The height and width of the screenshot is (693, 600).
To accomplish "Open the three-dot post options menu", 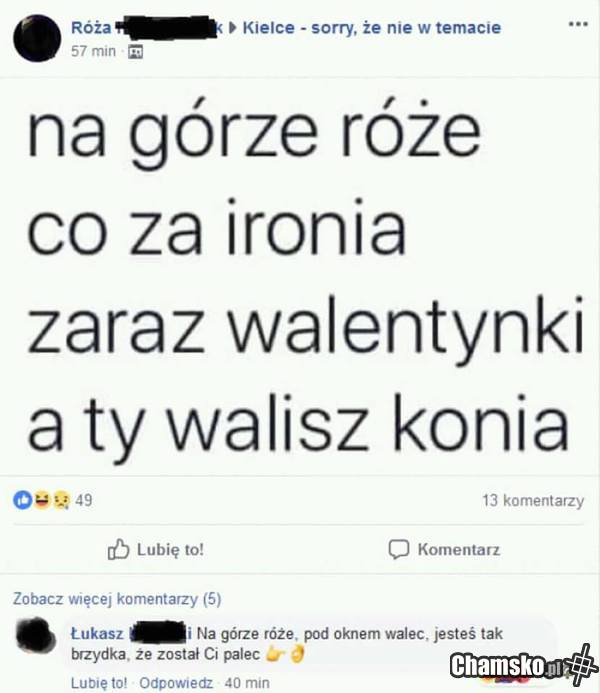I will tap(577, 24).
